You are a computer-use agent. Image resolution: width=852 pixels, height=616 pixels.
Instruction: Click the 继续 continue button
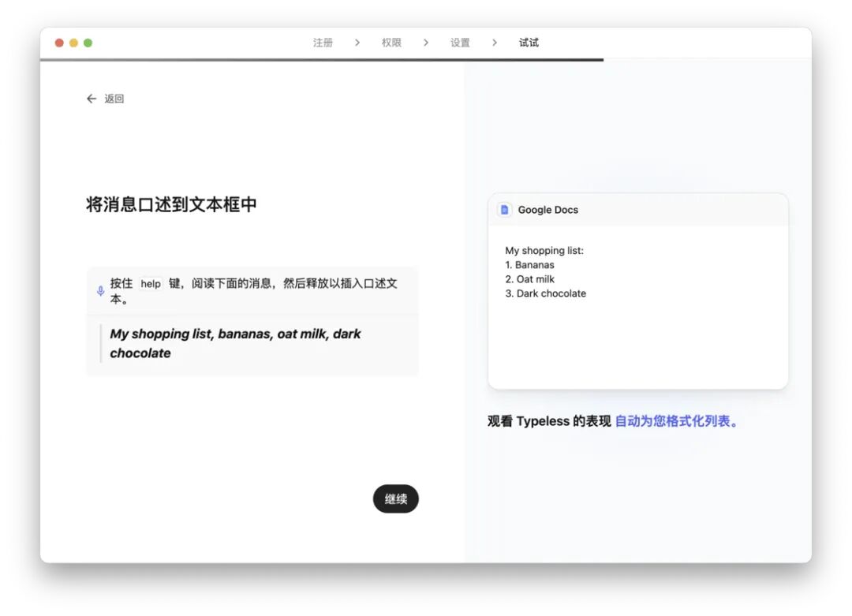coord(395,498)
